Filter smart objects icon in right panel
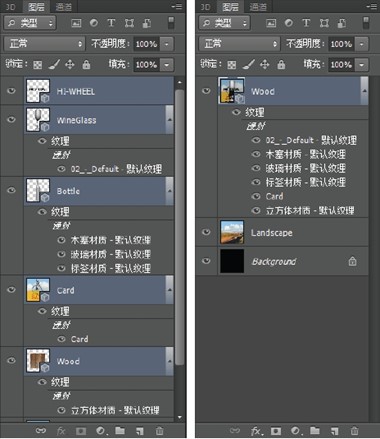 [x=342, y=23]
